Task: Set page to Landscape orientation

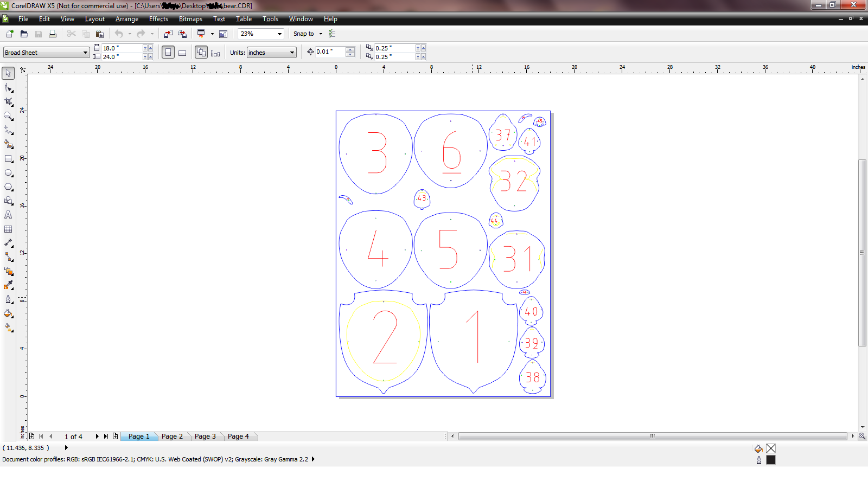Action: pyautogui.click(x=182, y=53)
